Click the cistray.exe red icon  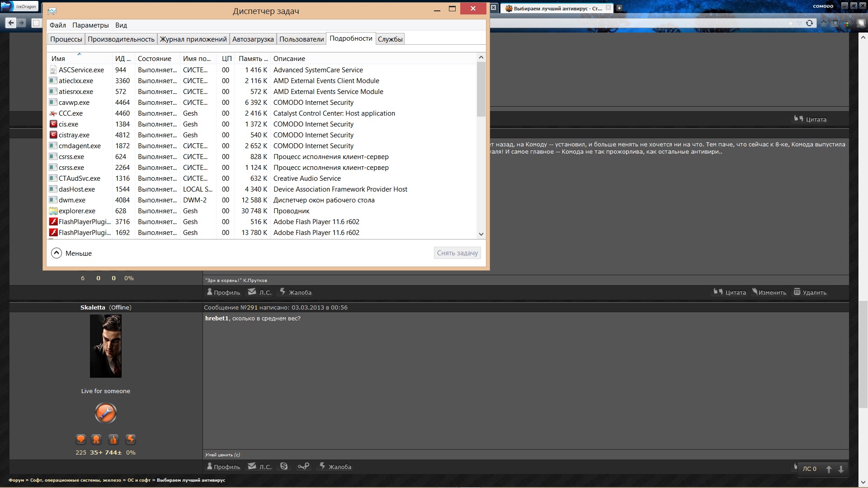(53, 135)
